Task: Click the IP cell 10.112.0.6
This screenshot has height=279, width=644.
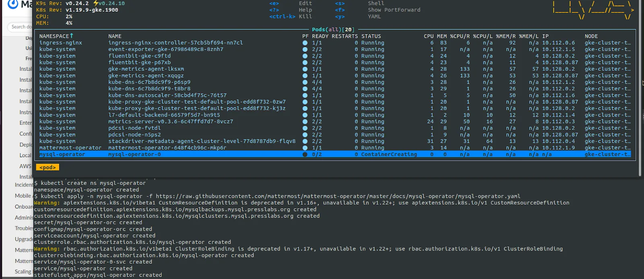Action: [x=558, y=43]
